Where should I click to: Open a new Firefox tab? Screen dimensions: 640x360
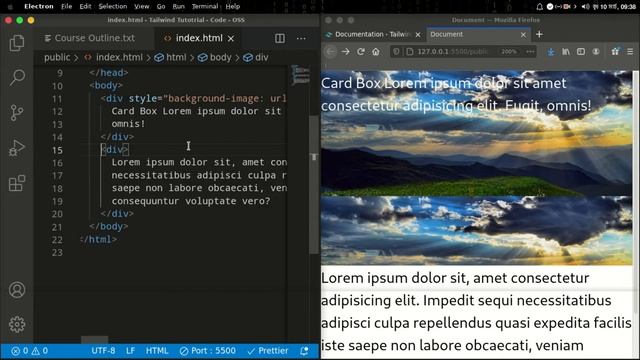click(x=539, y=35)
